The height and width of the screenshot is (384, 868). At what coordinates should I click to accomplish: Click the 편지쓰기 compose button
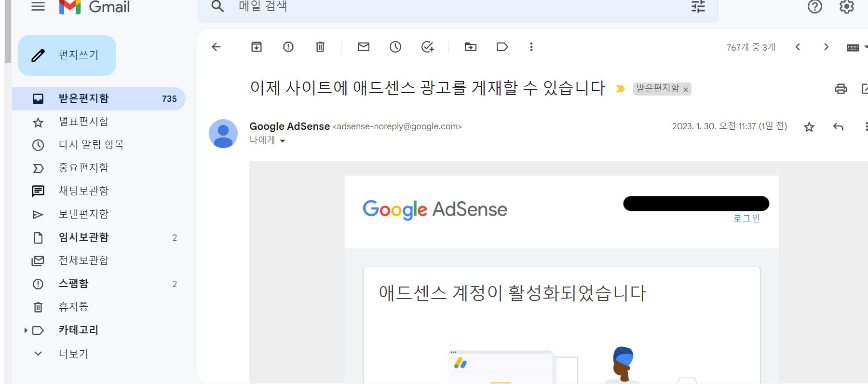[x=67, y=55]
